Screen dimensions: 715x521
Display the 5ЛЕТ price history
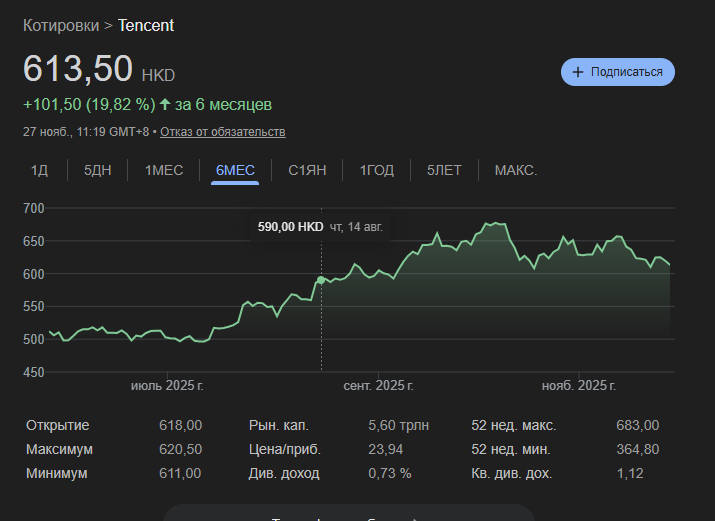pos(444,170)
